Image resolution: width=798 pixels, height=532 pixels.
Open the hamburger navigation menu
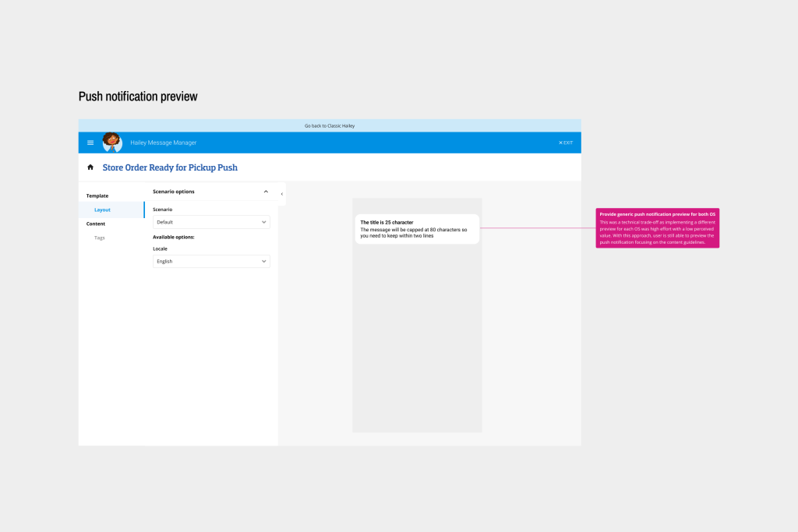pyautogui.click(x=90, y=143)
